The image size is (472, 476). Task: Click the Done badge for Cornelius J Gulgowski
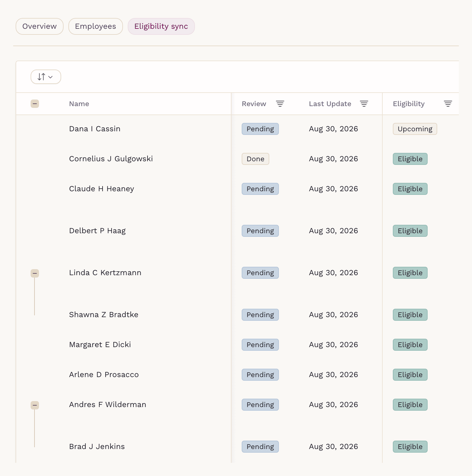pyautogui.click(x=255, y=159)
